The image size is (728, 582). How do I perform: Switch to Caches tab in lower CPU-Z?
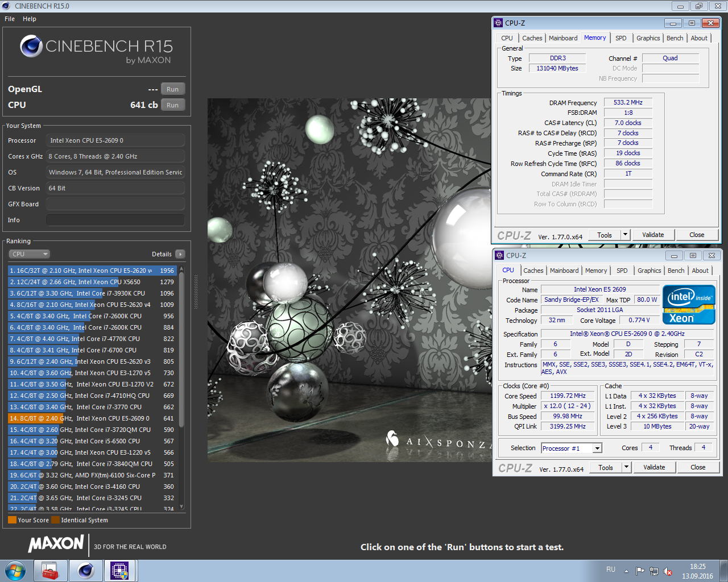[x=533, y=271]
